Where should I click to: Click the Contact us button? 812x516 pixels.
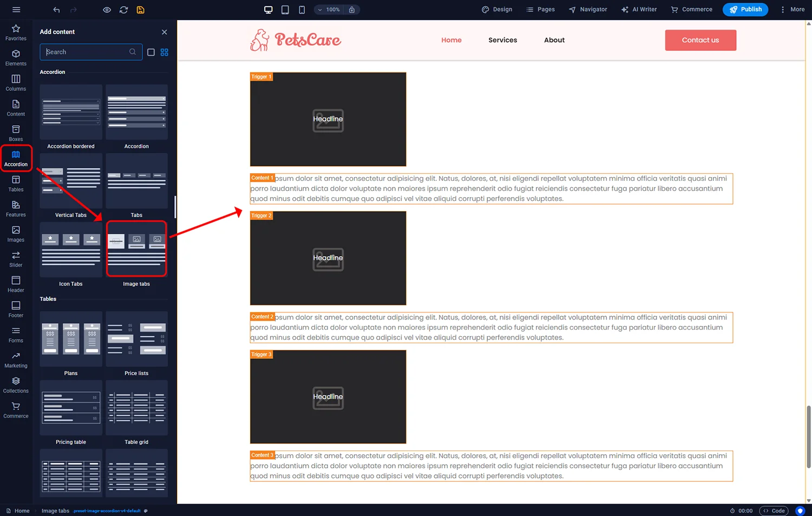click(x=700, y=40)
